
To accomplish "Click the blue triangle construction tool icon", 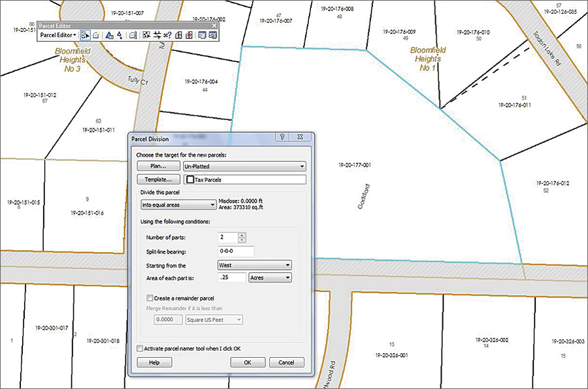I will pos(109,35).
